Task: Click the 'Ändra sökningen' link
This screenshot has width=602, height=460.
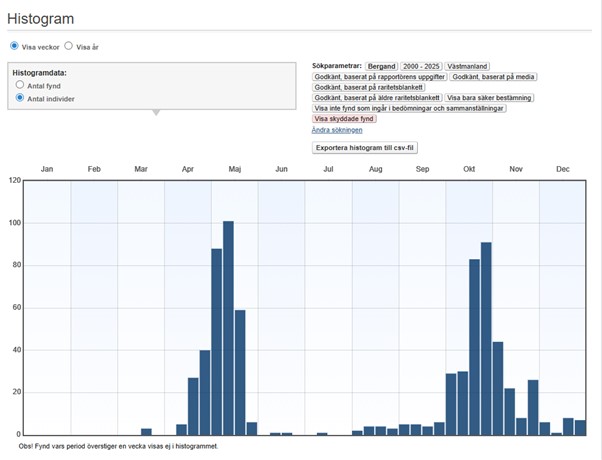Action: pyautogui.click(x=337, y=130)
